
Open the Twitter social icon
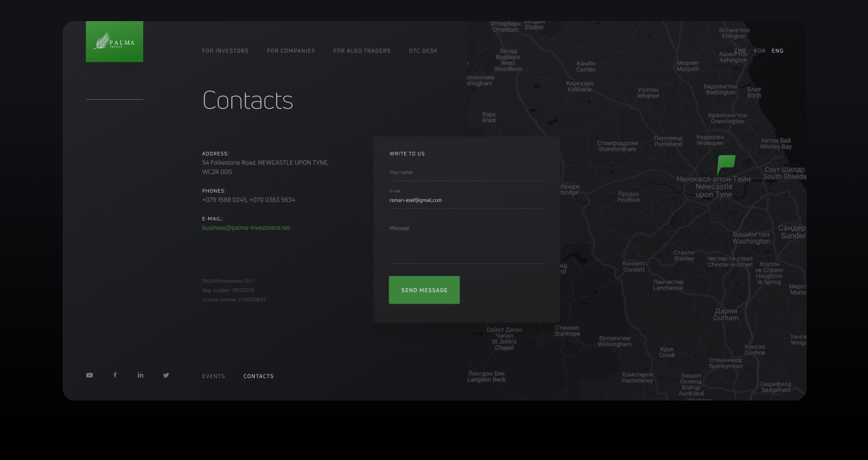pyautogui.click(x=166, y=375)
